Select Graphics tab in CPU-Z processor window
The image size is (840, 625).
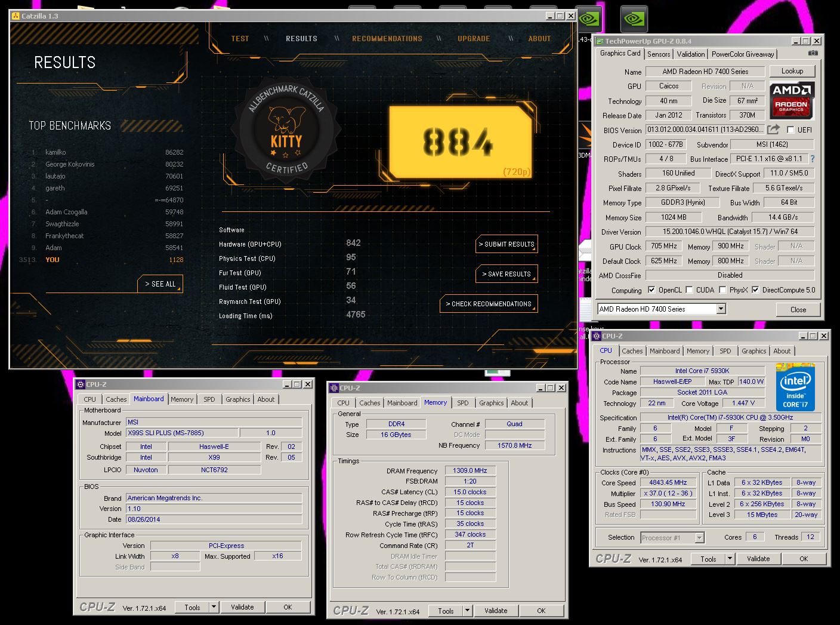pyautogui.click(x=753, y=351)
